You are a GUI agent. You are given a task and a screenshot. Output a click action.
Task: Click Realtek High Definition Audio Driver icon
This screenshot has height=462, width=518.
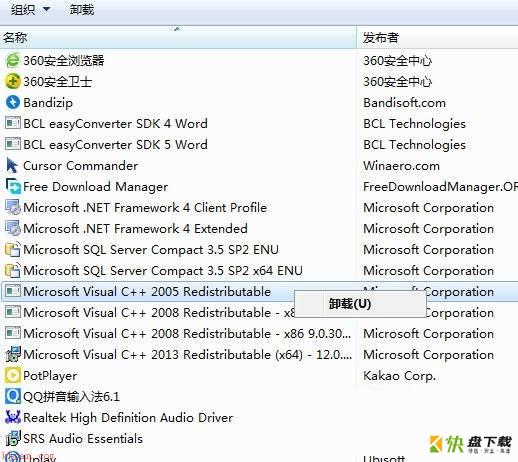click(13, 418)
